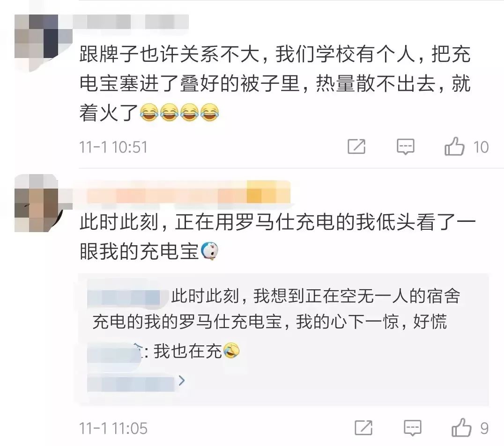Tap repost icon on the 11:05 comment
The width and height of the screenshot is (504, 446).
point(363,428)
